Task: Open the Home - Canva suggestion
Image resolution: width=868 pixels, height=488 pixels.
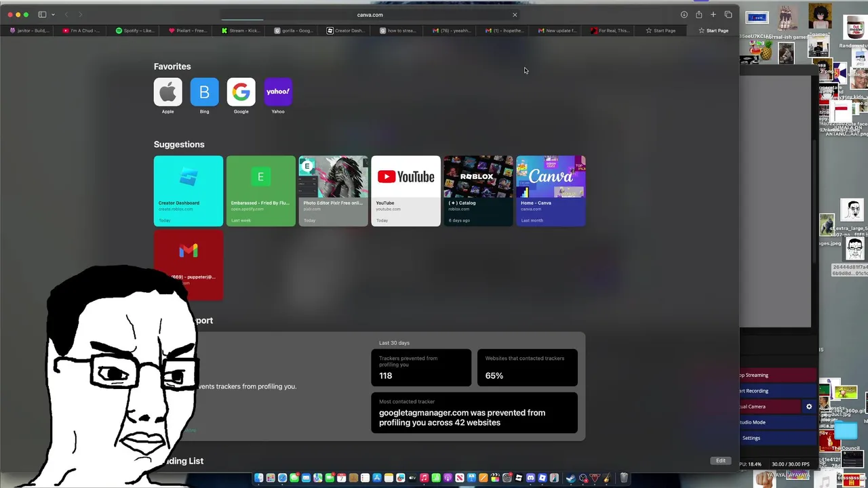Action: pos(551,191)
